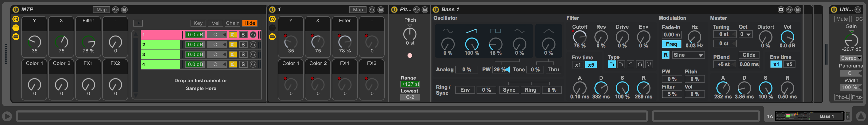868x125 pixels.
Task: Click the Lowest C-2 field
Action: pos(410,97)
